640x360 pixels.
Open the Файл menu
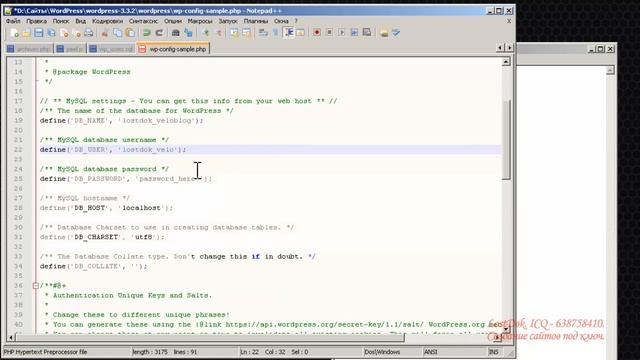[13, 21]
